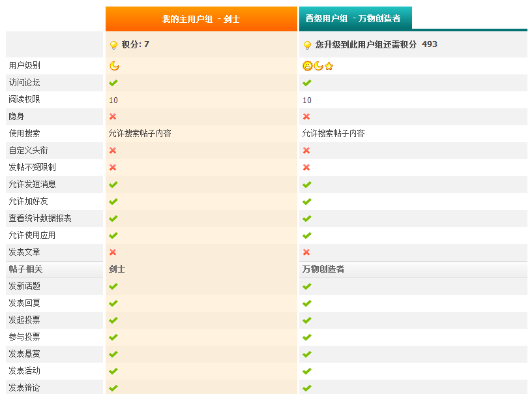Select the 查看统计数据报表 row label

pyautogui.click(x=40, y=219)
